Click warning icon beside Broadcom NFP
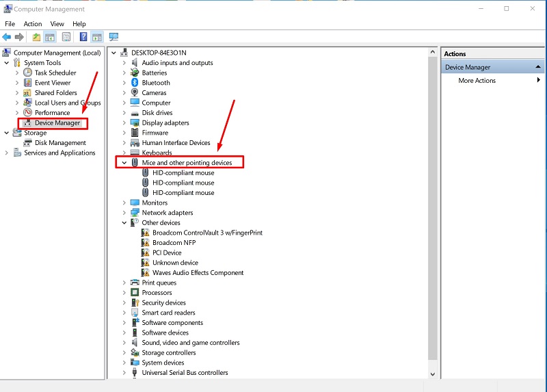 click(x=145, y=243)
